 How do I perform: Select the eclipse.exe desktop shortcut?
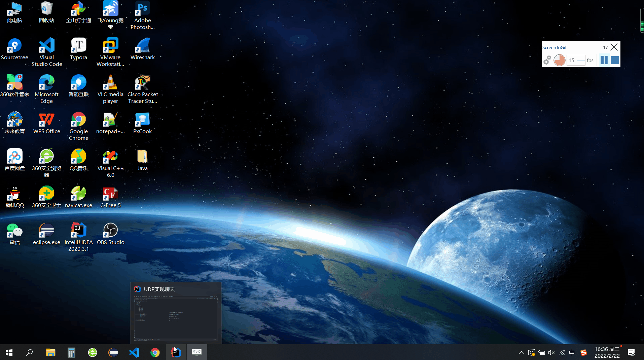pyautogui.click(x=46, y=234)
